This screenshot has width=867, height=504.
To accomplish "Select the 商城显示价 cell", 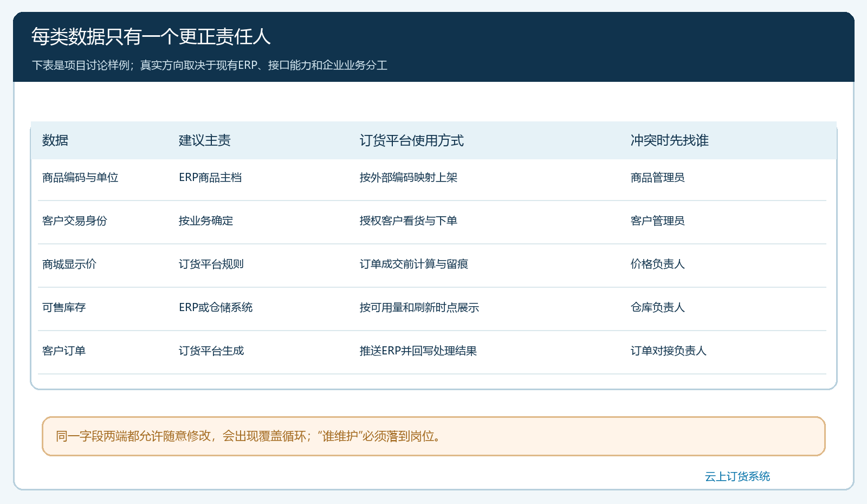I will coord(69,264).
